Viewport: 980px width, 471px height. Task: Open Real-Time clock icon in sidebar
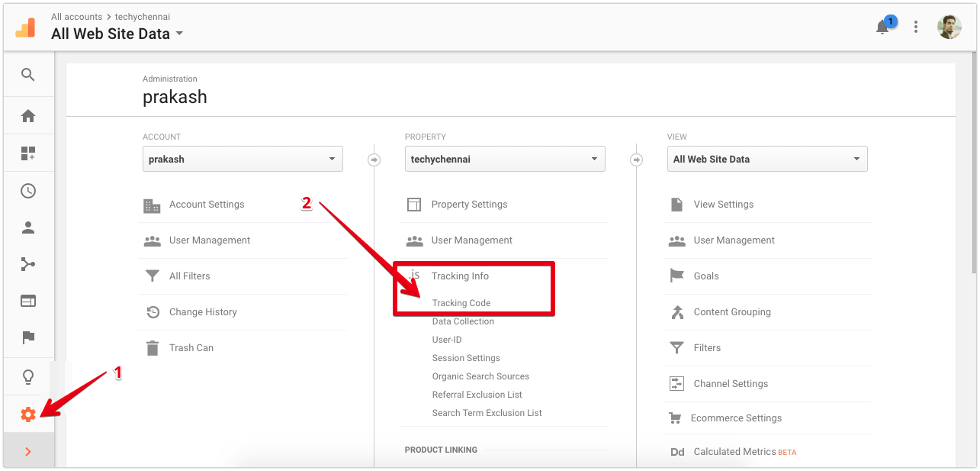(28, 191)
